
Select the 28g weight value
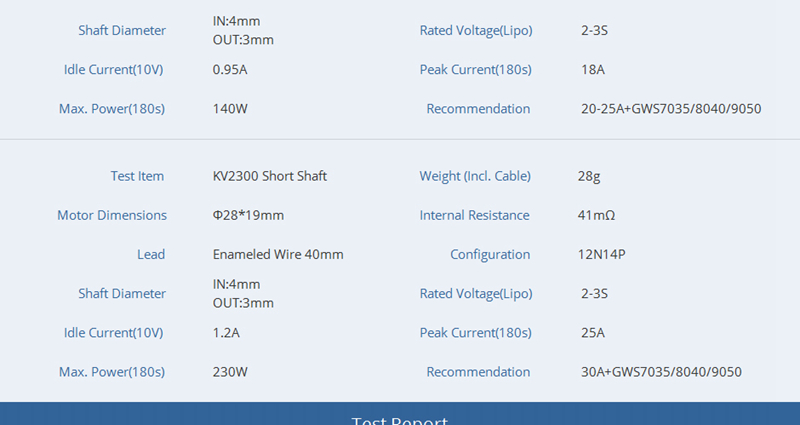(x=590, y=176)
